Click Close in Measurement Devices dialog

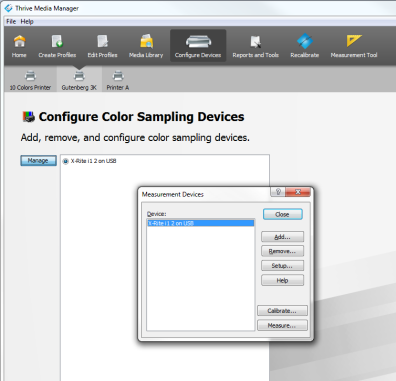click(x=282, y=214)
